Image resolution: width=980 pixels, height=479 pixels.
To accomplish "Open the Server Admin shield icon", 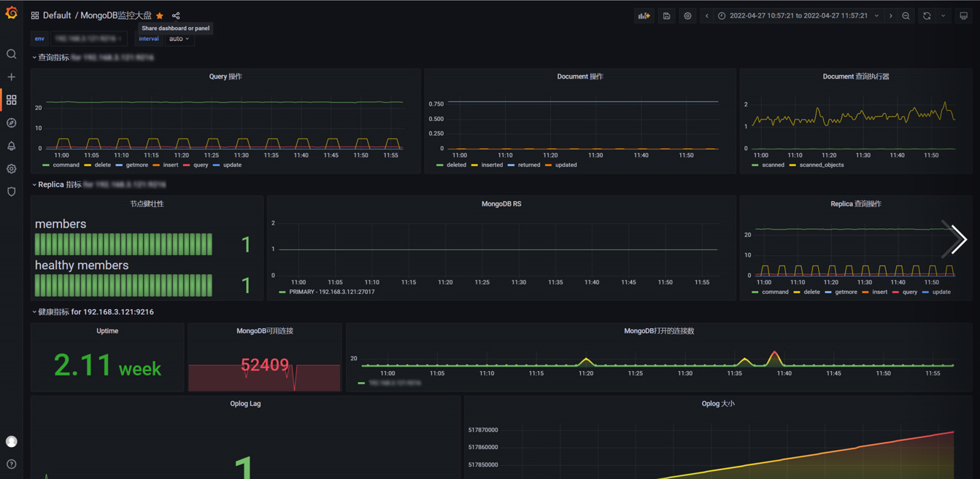I will point(11,192).
